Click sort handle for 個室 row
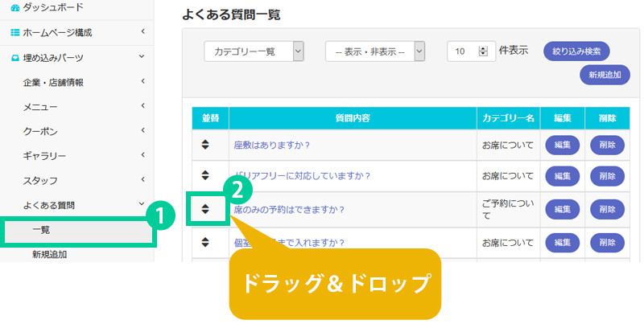The height and width of the screenshot is (328, 644). point(205,242)
